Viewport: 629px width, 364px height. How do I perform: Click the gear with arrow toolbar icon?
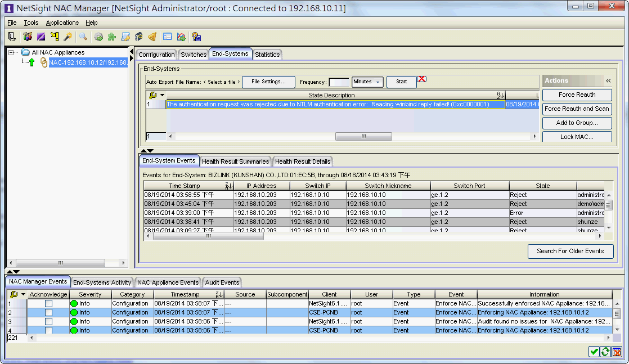(98, 37)
